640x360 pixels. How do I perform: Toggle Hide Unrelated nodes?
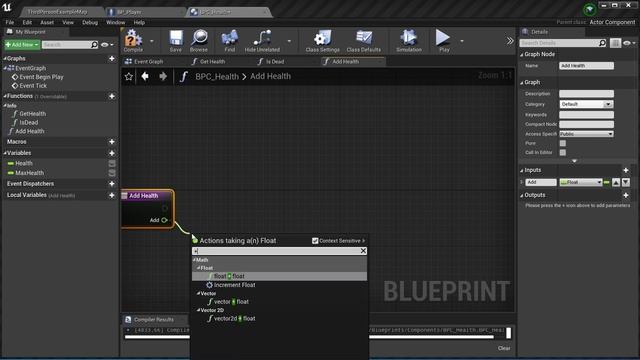point(262,40)
